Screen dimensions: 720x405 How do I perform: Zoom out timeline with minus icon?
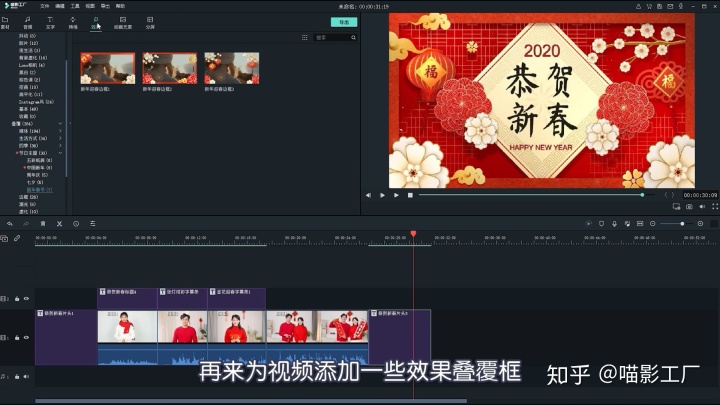click(x=652, y=224)
